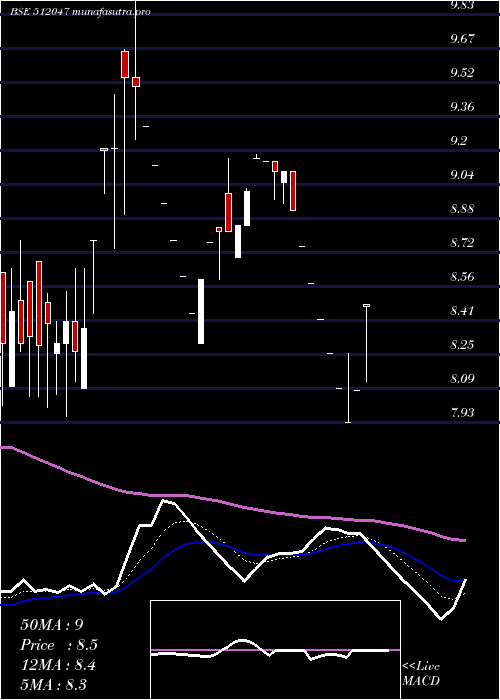Click inside the MACD inset chart box
The width and height of the screenshot is (500, 700).
pos(275,650)
